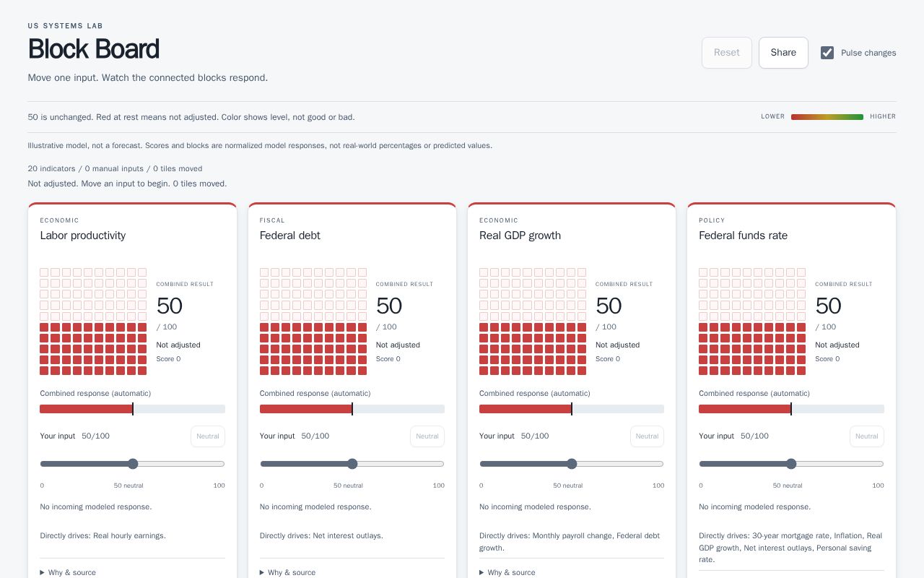Click Neutral button on Federal debt card
924x578 pixels.
[427, 436]
